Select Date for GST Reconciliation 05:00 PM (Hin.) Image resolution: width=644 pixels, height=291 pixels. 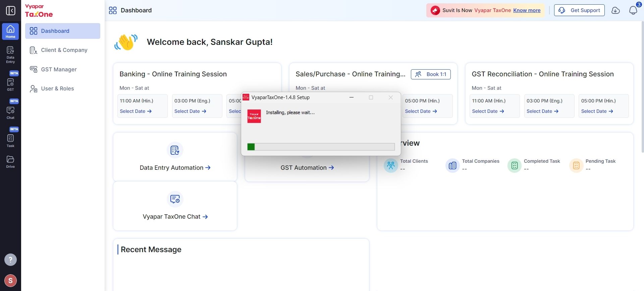click(597, 111)
